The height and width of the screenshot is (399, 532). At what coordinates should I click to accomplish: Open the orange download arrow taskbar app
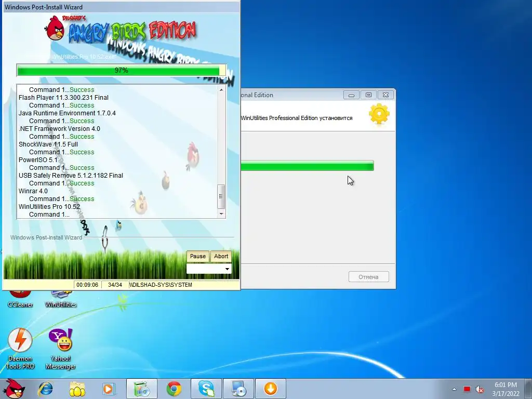pyautogui.click(x=270, y=389)
